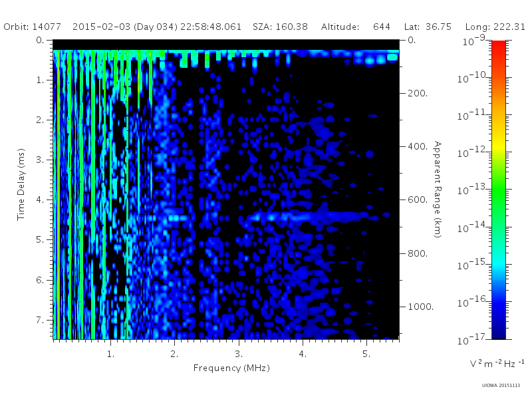Click the 'Apparent Range (km)' axis label

click(438, 190)
